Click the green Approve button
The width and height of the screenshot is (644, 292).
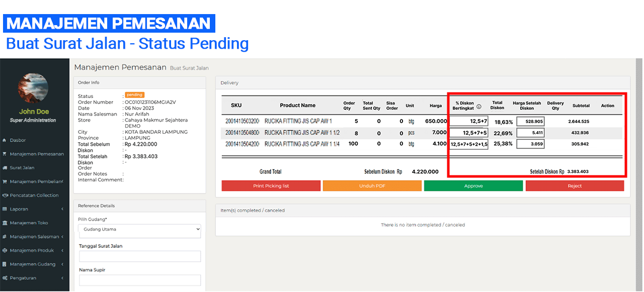473,186
